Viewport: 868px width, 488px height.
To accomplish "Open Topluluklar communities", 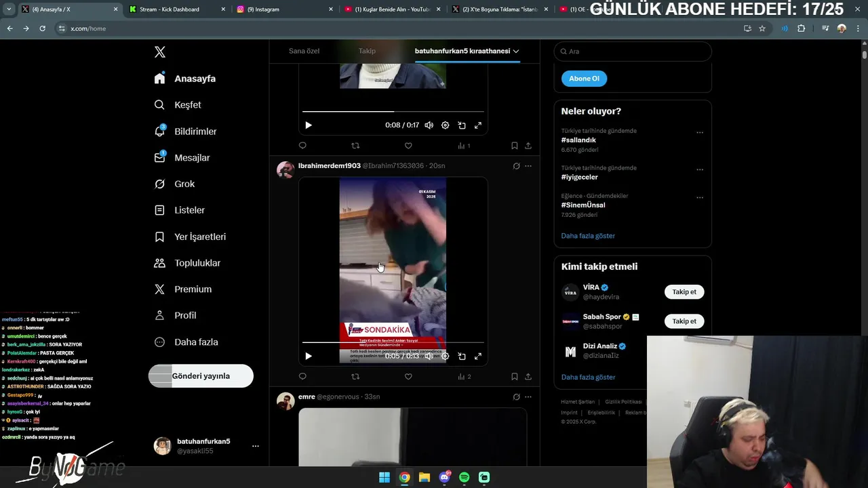I will pyautogui.click(x=187, y=263).
